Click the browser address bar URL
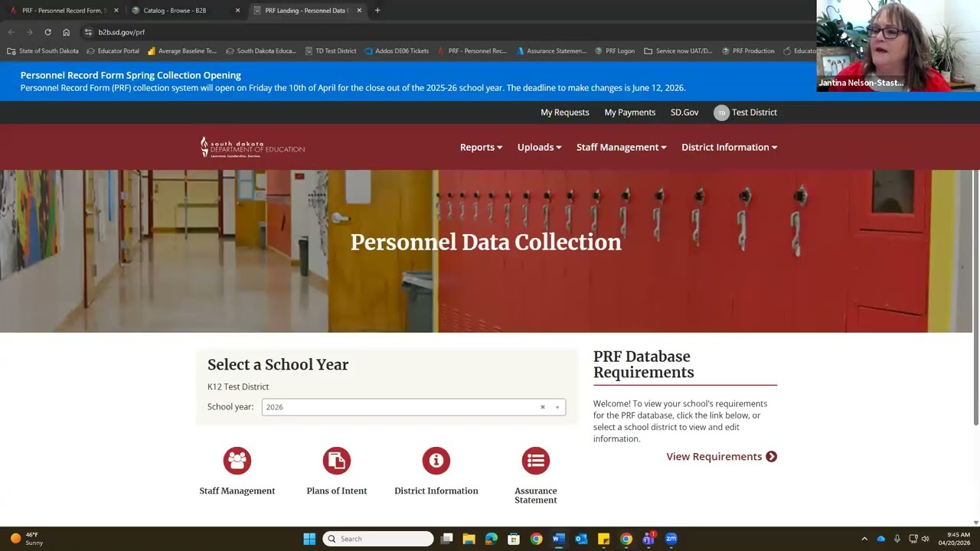This screenshot has height=551, width=980. click(122, 32)
